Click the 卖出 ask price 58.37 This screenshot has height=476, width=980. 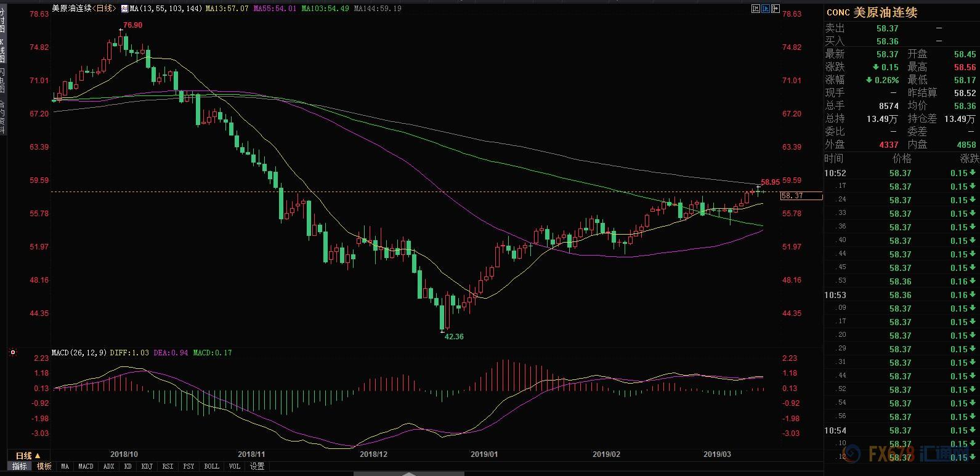tap(888, 28)
